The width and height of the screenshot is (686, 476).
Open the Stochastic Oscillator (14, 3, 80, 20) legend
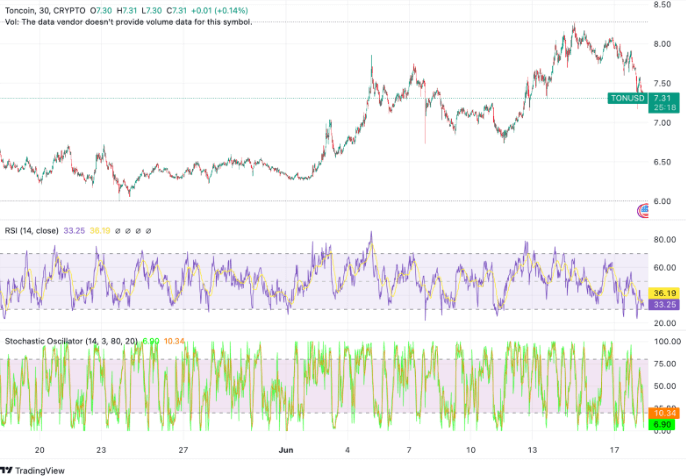[71, 341]
